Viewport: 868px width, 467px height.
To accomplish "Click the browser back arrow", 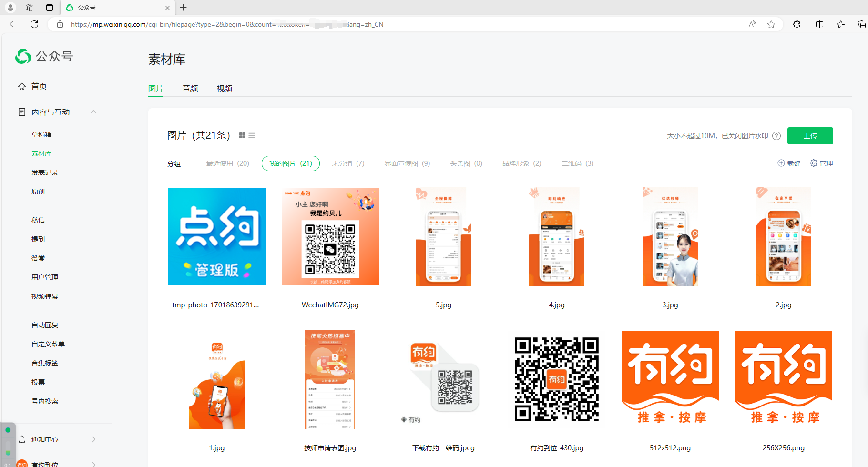I will pyautogui.click(x=13, y=24).
